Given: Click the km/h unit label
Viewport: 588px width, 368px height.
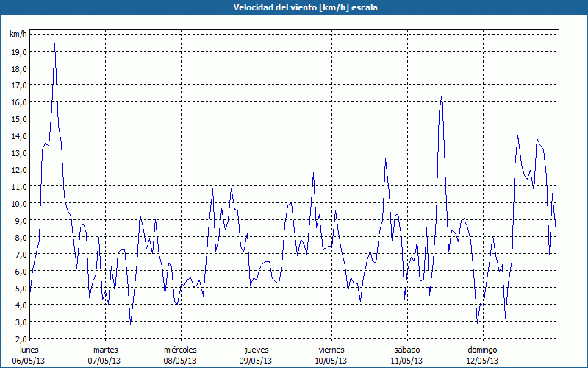Looking at the screenshot, I should pos(18,34).
